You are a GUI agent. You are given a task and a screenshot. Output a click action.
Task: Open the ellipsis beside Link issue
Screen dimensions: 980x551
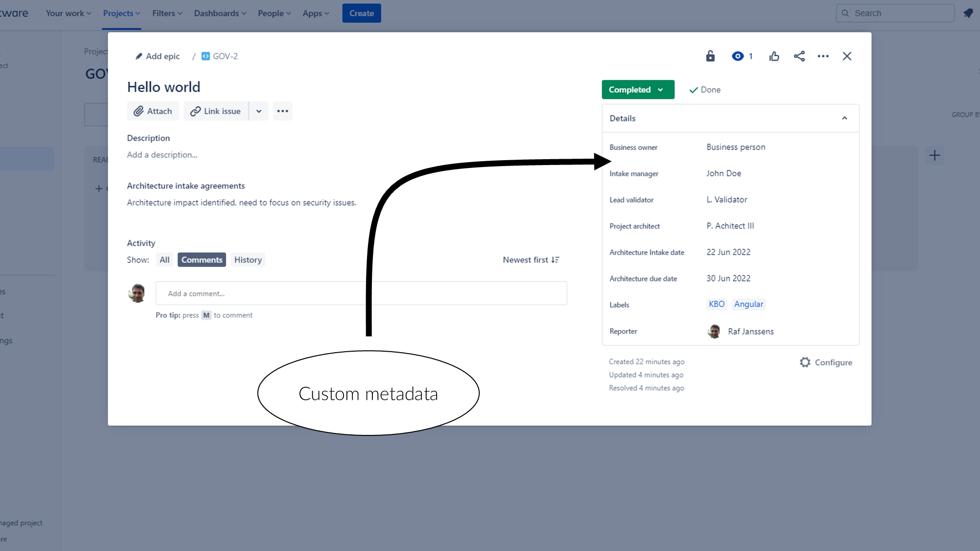pos(283,111)
